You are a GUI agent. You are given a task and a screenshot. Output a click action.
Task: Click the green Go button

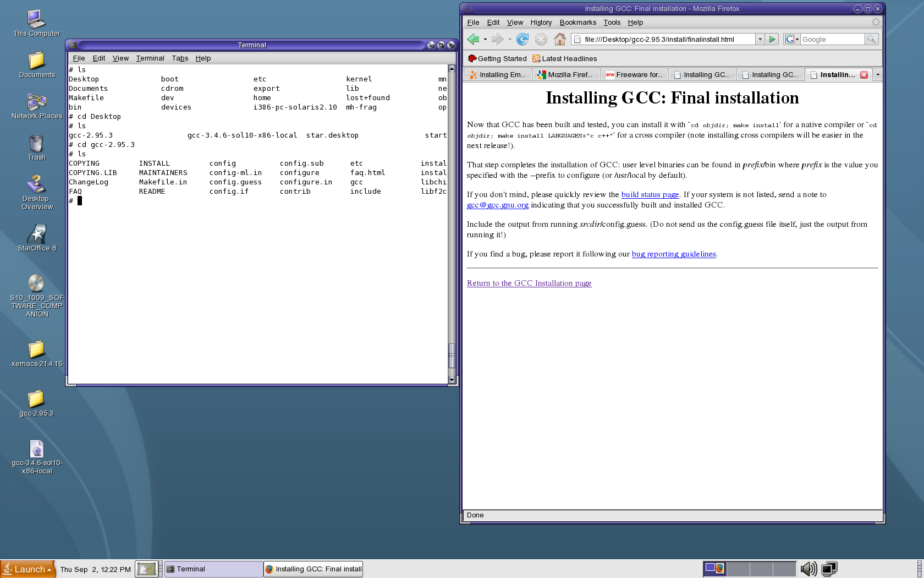[772, 39]
